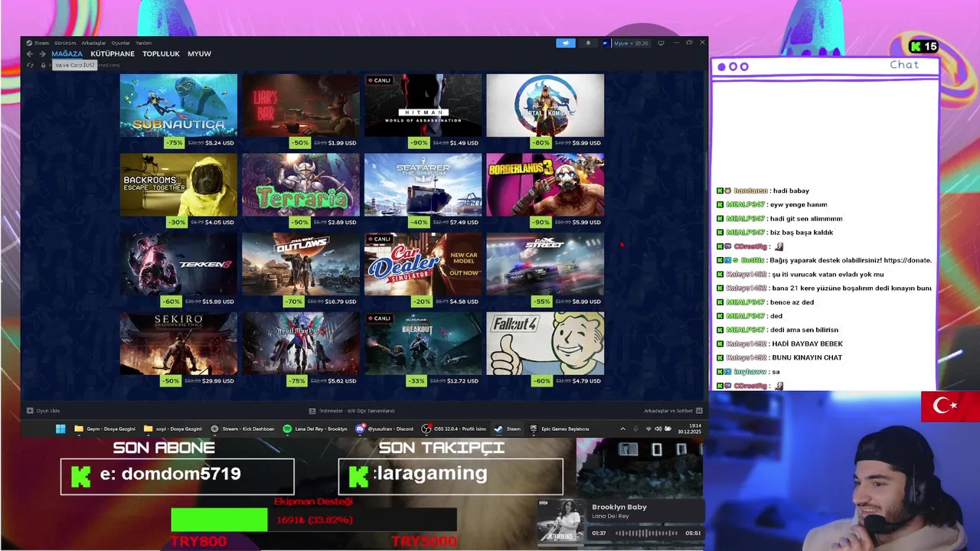Click the -90% Borderlands 3 discount badge
This screenshot has width=980, height=551.
coord(542,222)
